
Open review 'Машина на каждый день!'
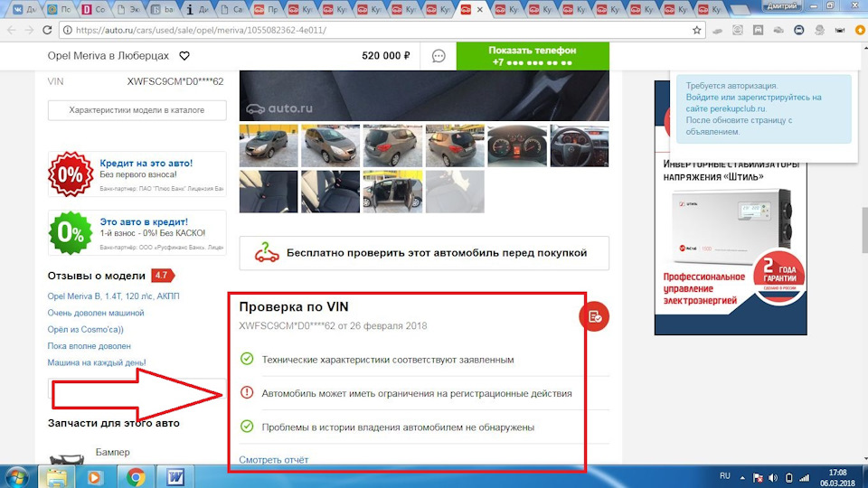coord(97,362)
